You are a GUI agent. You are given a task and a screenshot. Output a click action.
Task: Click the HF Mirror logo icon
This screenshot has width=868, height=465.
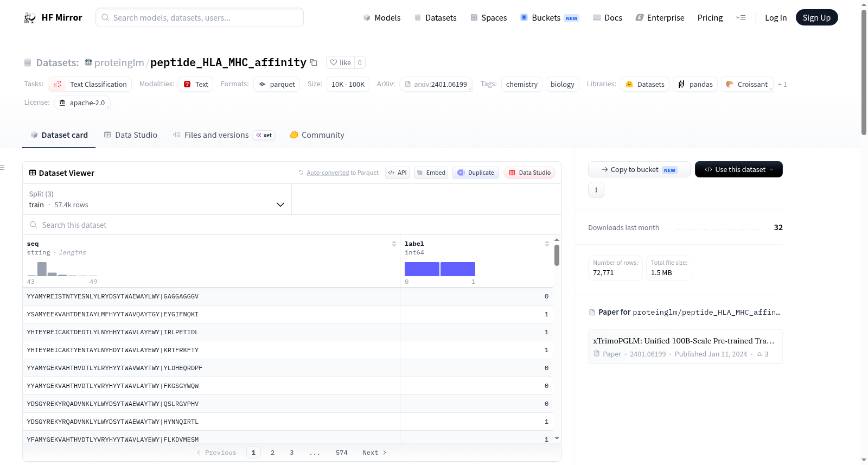click(x=30, y=18)
